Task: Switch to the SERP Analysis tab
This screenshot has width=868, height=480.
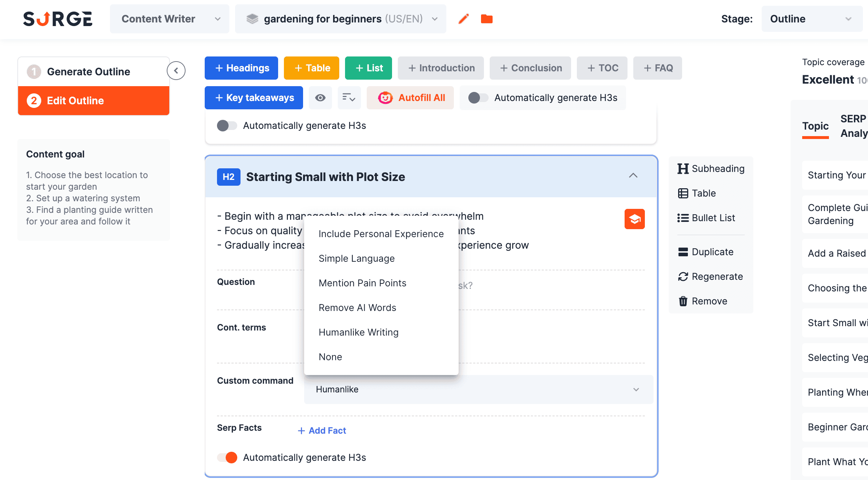Action: pyautogui.click(x=854, y=126)
